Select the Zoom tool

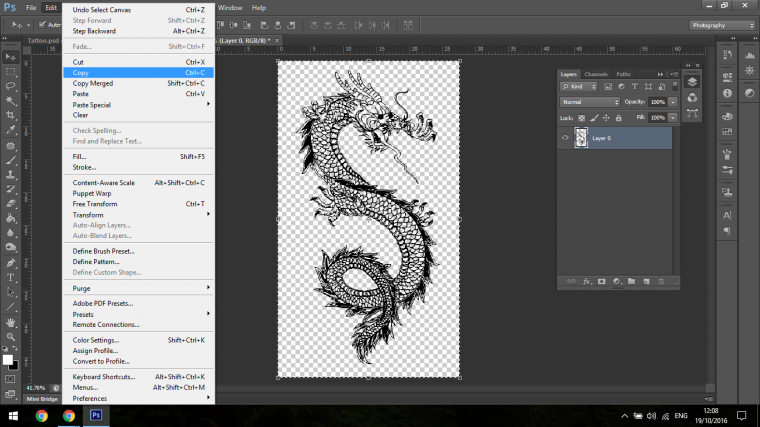pos(10,337)
